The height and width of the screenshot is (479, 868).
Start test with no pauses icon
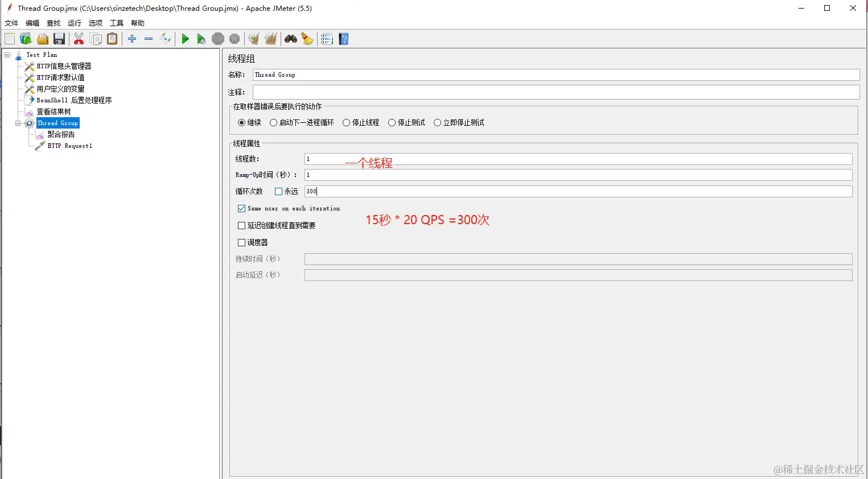click(x=201, y=39)
